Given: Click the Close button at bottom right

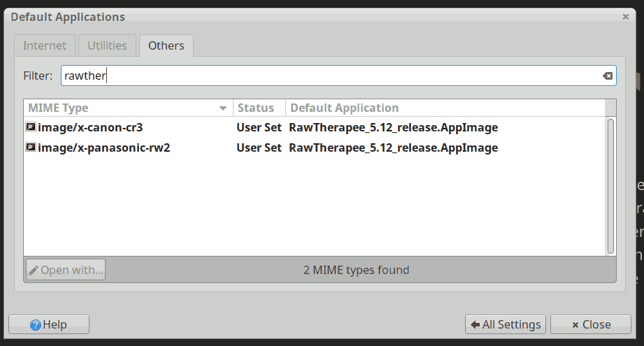Looking at the screenshot, I should 591,324.
